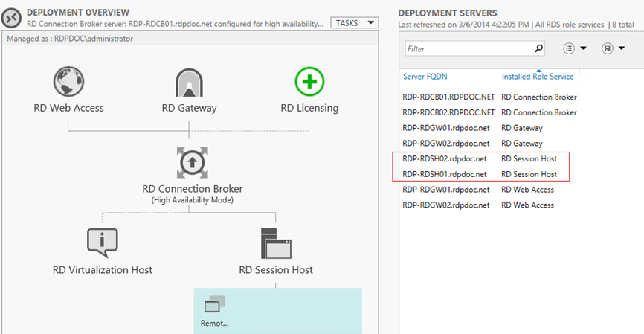Screen dimensions: 644x334
Task: Open the list view options icon
Action: 568,48
